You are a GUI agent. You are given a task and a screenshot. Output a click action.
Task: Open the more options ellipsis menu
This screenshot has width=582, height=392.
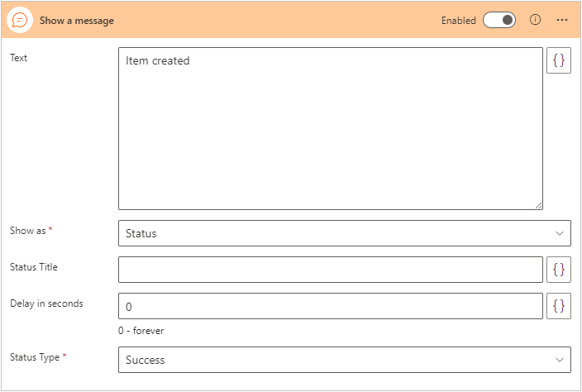(562, 20)
